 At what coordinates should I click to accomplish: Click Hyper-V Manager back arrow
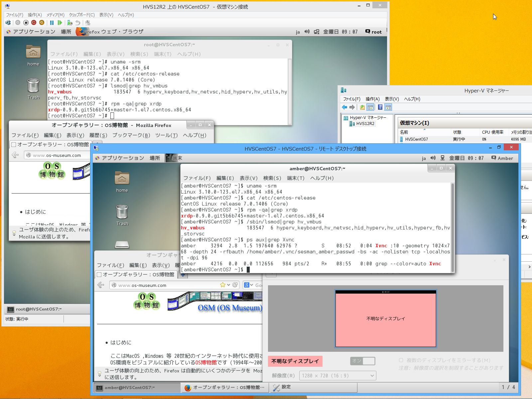344,107
